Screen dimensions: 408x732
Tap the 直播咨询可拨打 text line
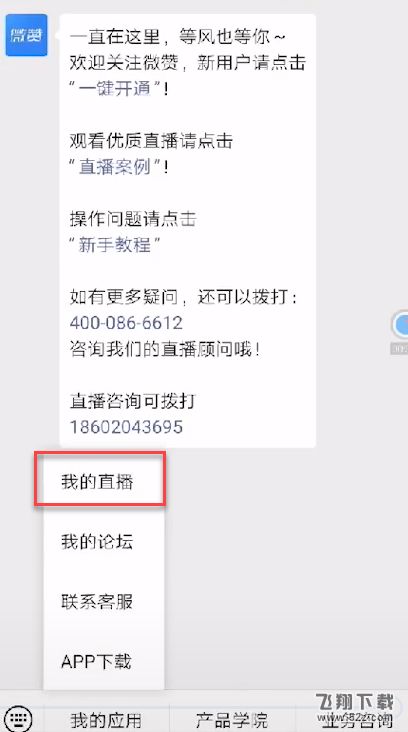pos(132,401)
